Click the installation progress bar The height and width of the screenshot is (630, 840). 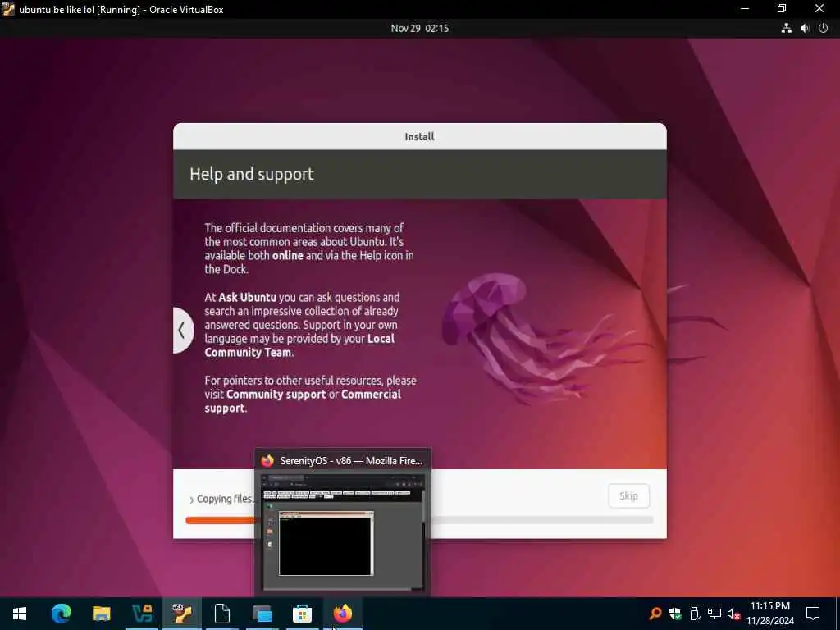(x=419, y=520)
